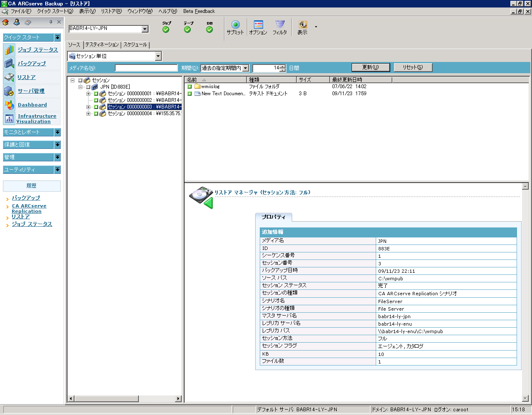Toggle checkbox for session 0000000001
Viewport: 532px width, 415px height.
[x=96, y=94]
